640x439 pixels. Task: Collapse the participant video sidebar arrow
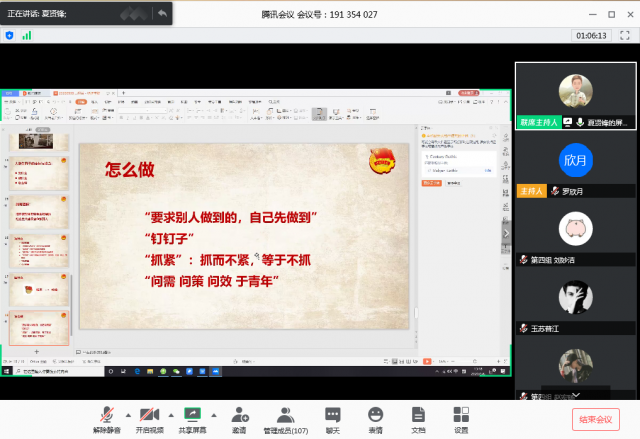pyautogui.click(x=506, y=233)
